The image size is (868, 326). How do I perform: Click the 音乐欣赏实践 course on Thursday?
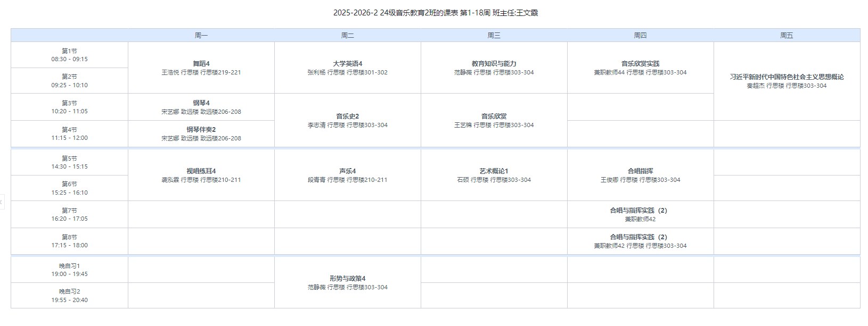click(640, 68)
